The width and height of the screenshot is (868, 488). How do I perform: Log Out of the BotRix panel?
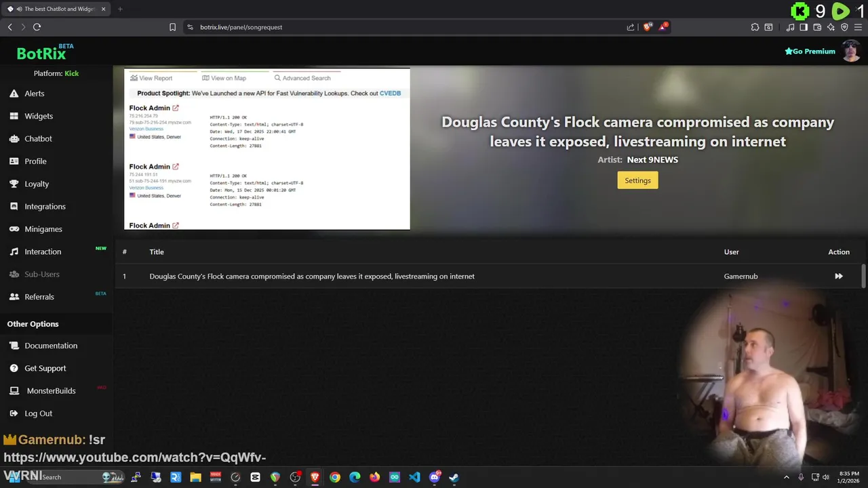[38, 413]
